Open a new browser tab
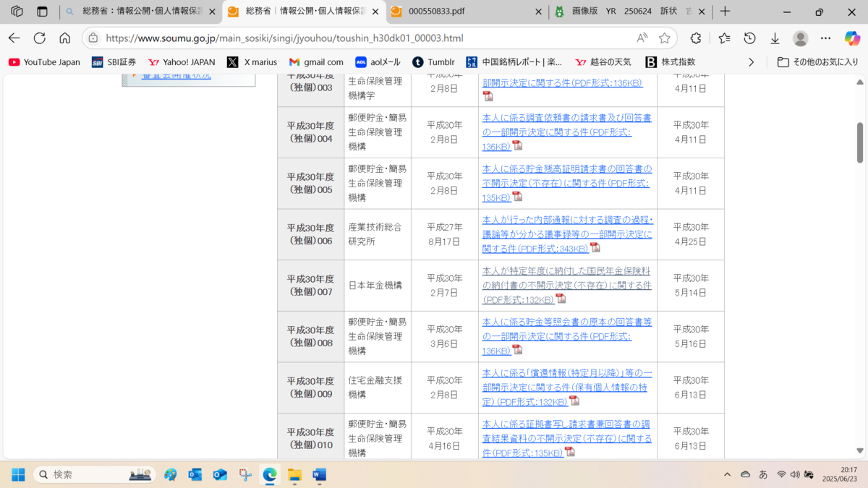The width and height of the screenshot is (868, 488). (725, 12)
